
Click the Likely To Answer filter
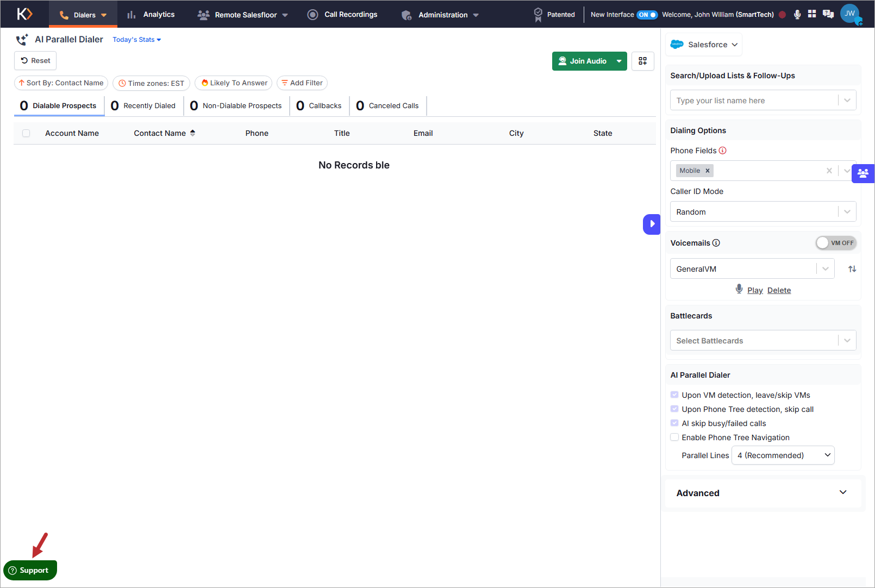coord(234,83)
